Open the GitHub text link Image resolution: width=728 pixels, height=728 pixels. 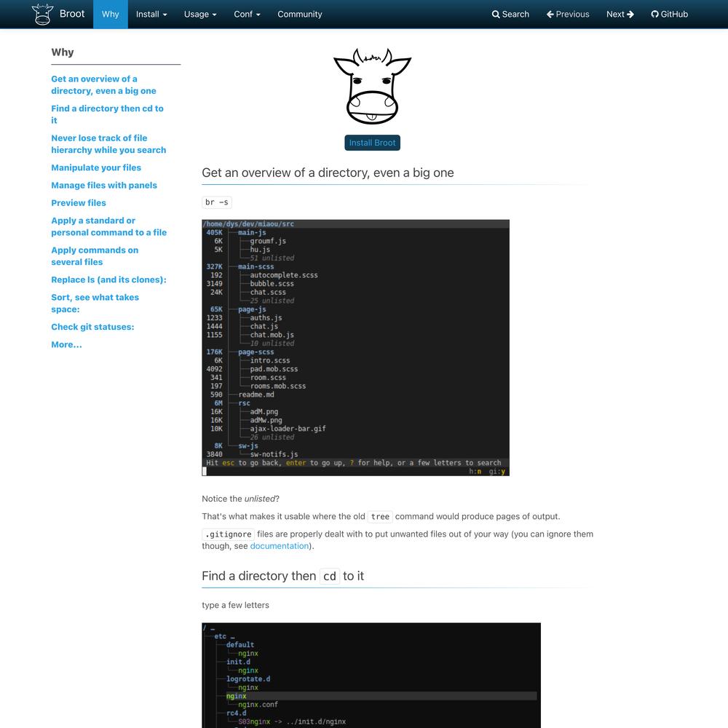pos(674,15)
